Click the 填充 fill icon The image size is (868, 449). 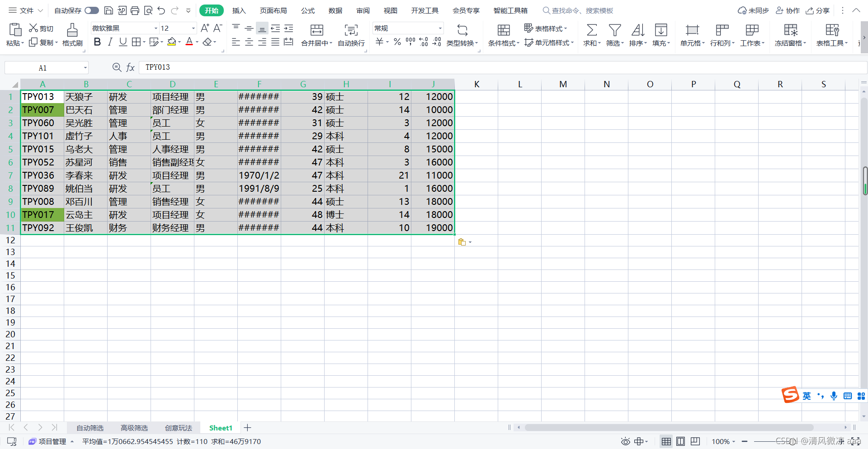661,30
